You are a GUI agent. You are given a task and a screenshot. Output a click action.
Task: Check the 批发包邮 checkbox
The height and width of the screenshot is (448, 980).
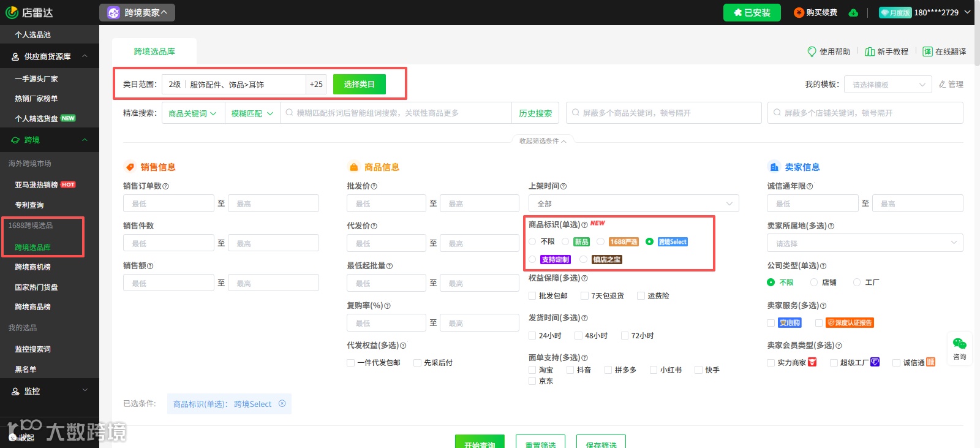(x=532, y=296)
